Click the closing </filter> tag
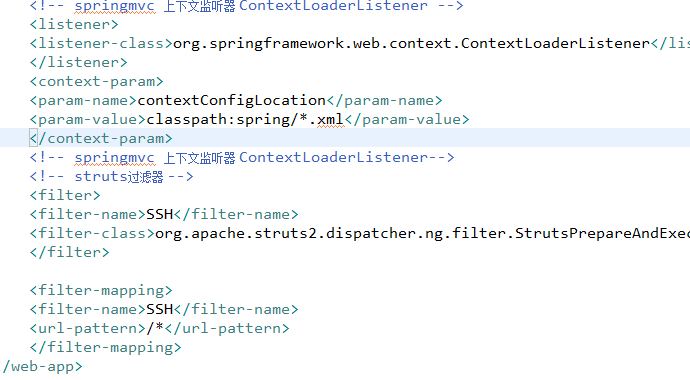The height and width of the screenshot is (380, 690). tap(70, 252)
